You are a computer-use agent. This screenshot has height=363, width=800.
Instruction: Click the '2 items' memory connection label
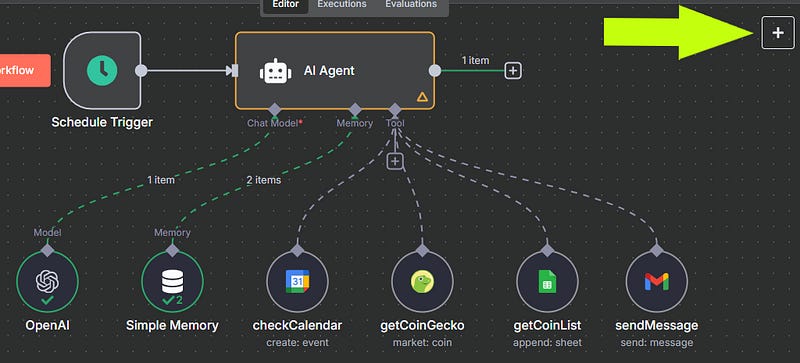[x=263, y=180]
